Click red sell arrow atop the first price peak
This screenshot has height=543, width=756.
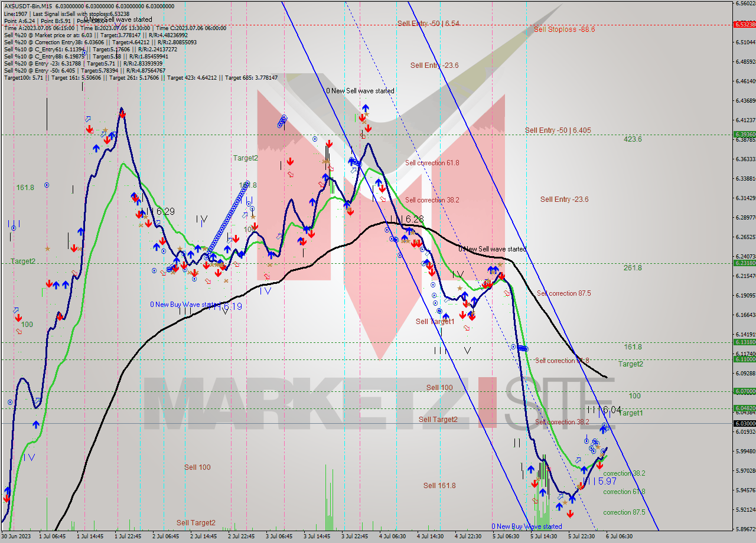pos(123,114)
